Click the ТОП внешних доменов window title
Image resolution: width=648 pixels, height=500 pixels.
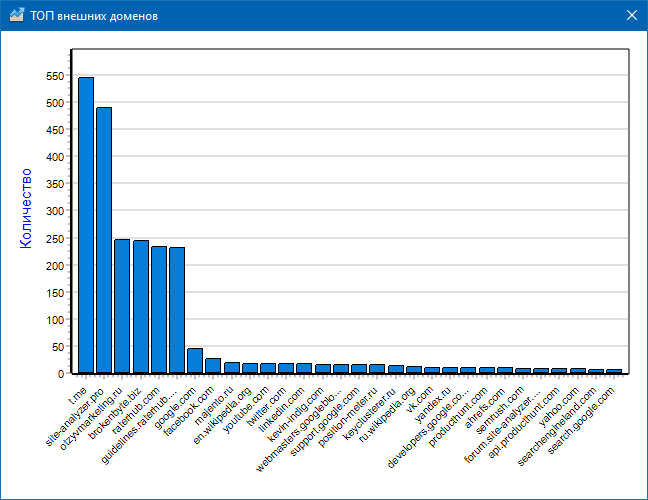(94, 16)
